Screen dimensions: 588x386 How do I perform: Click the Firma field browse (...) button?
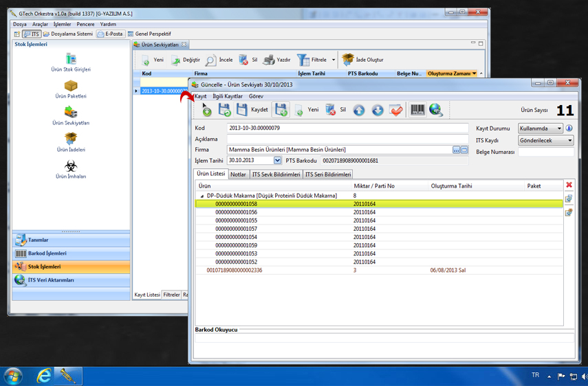(456, 150)
